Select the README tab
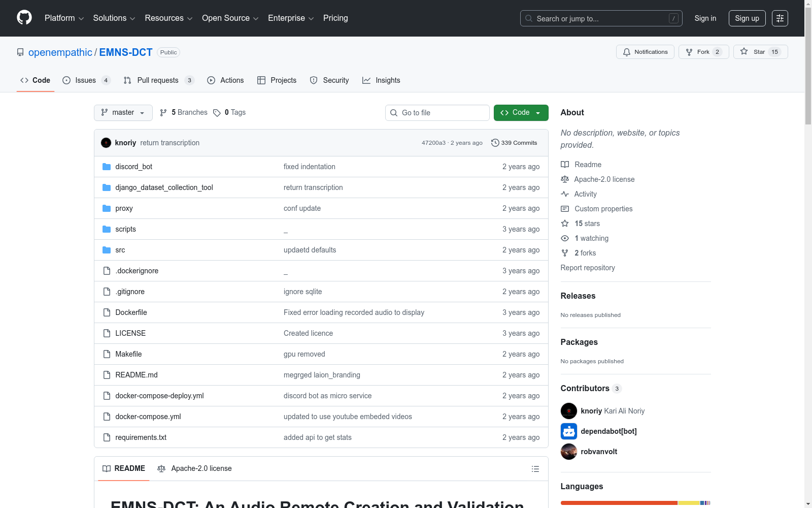This screenshot has height=508, width=812. [124, 468]
